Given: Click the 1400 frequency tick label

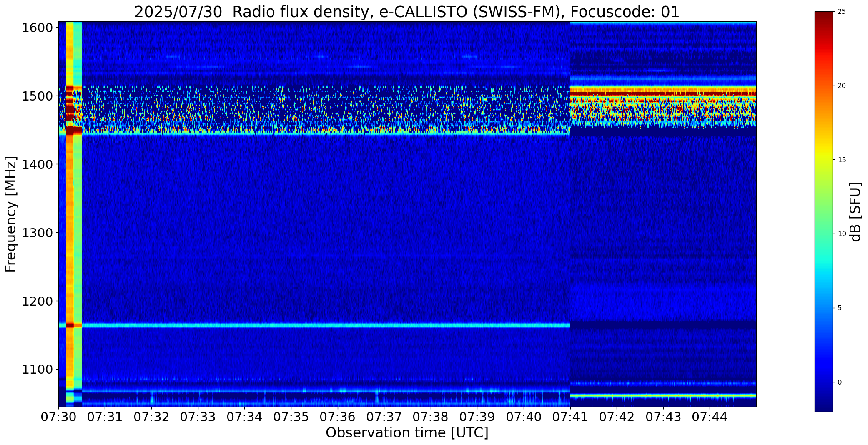Looking at the screenshot, I should click(37, 165).
